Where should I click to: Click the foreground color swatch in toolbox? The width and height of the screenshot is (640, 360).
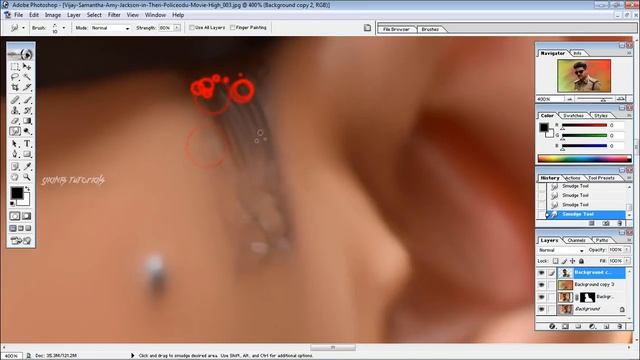pos(17,193)
